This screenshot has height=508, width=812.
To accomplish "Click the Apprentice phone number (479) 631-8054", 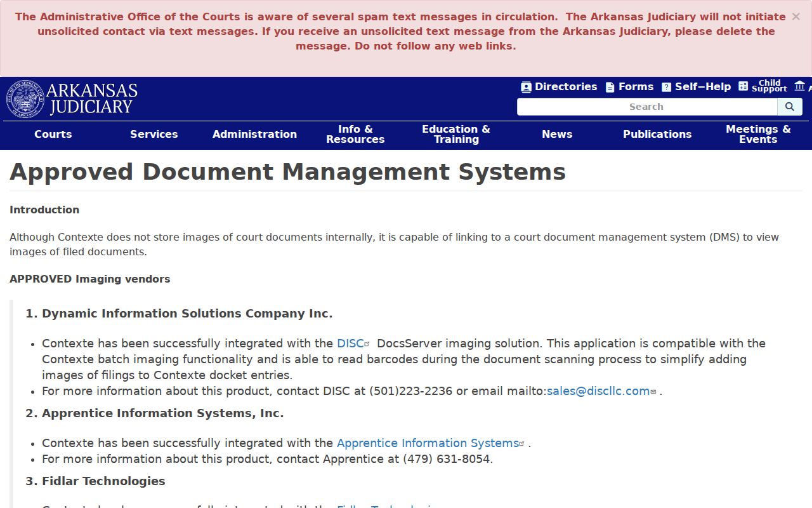I will tap(447, 459).
